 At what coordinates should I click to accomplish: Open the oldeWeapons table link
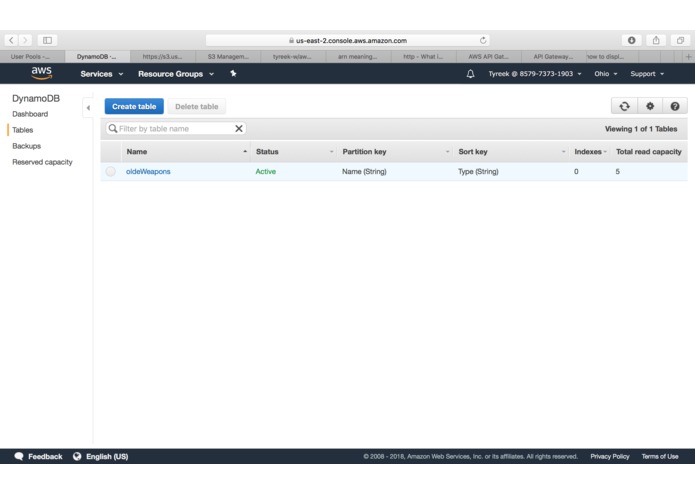click(x=148, y=171)
